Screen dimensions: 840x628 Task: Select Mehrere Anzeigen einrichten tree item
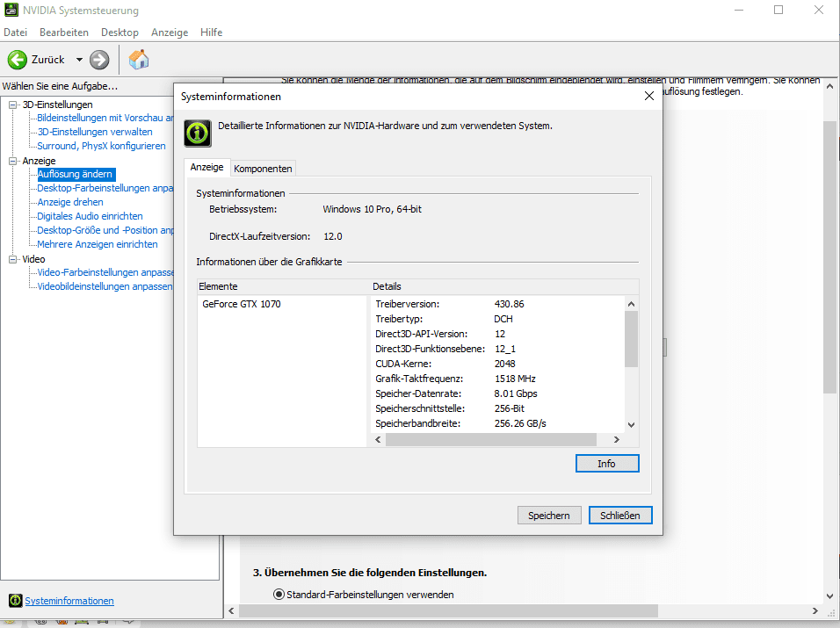pos(98,244)
